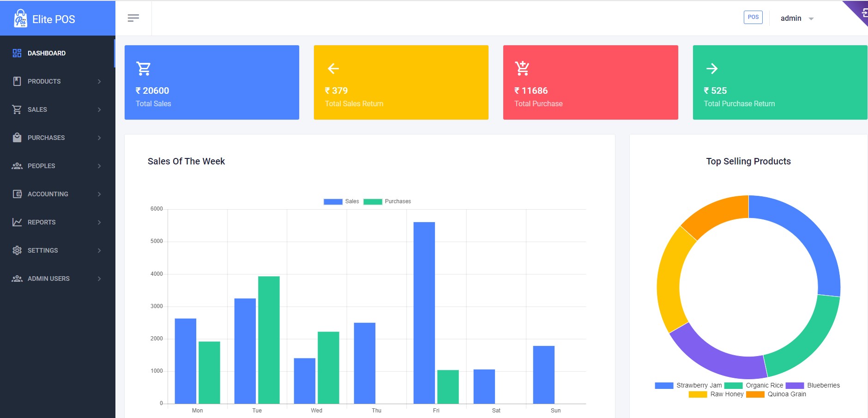Open the Dashboard menu item

point(57,53)
